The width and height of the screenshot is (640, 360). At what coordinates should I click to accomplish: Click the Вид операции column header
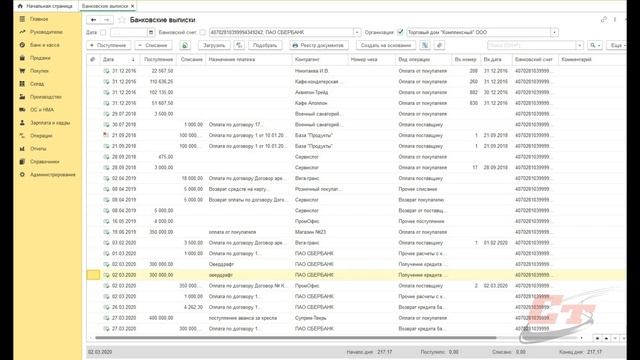point(424,60)
